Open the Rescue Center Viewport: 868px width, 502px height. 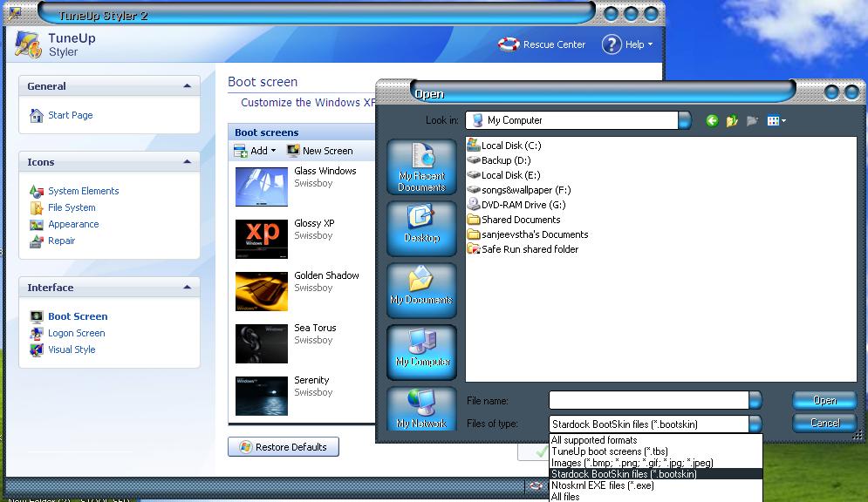point(542,44)
